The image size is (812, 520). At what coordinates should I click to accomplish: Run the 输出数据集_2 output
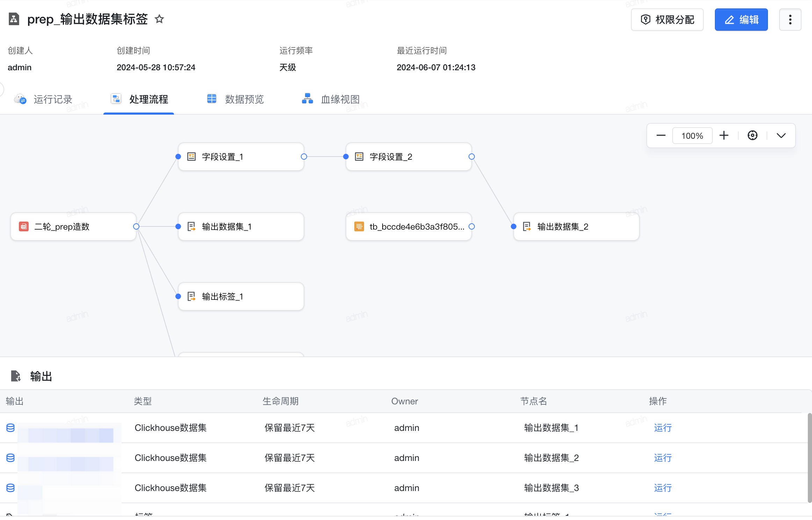(663, 458)
